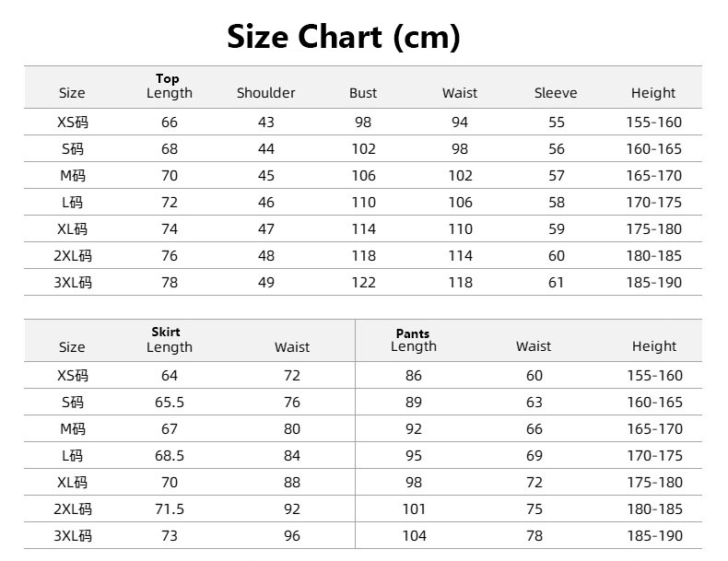
Task: Click the 3XL码 height 185-190 in top table
Action: (x=654, y=283)
